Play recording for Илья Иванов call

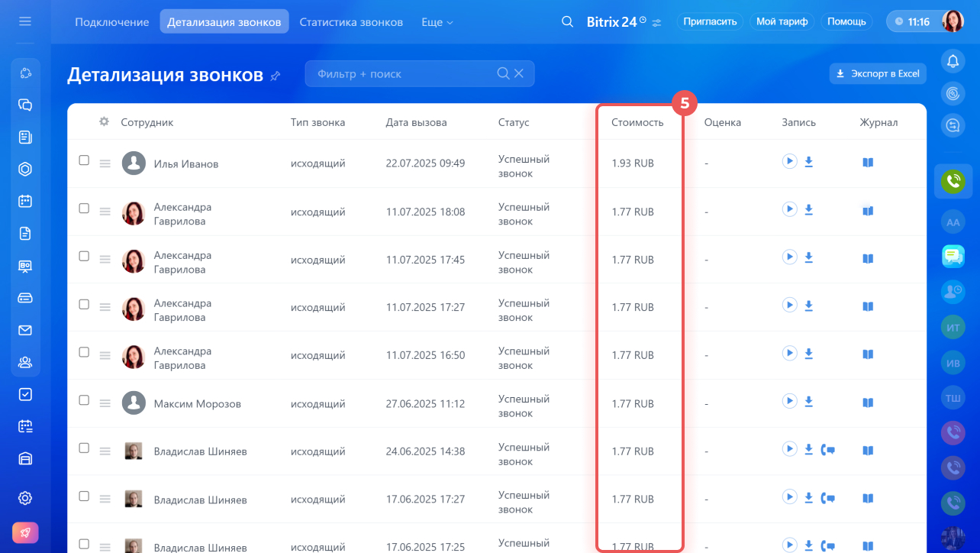(789, 161)
